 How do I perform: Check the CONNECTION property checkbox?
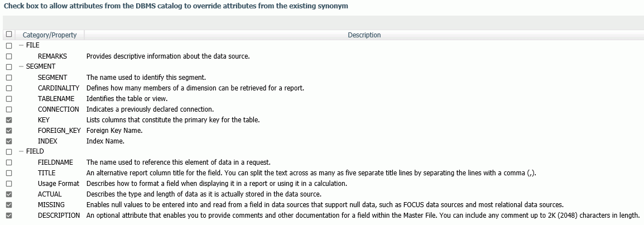pyautogui.click(x=8, y=109)
